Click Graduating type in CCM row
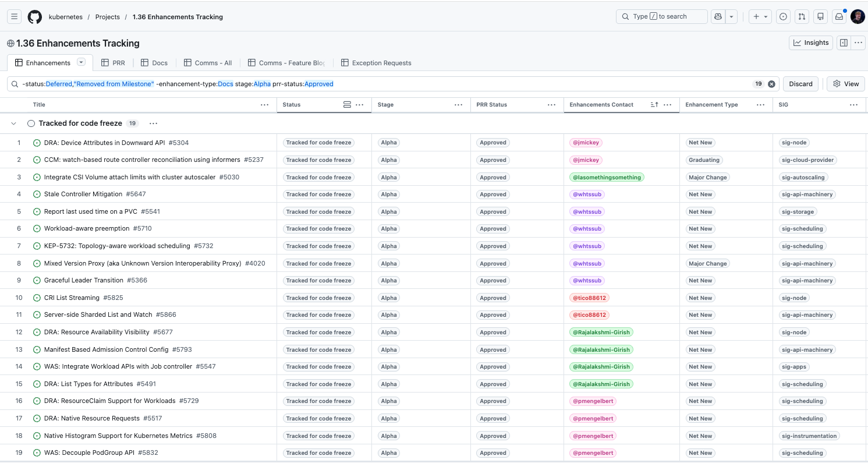868x463 pixels. [x=704, y=160]
